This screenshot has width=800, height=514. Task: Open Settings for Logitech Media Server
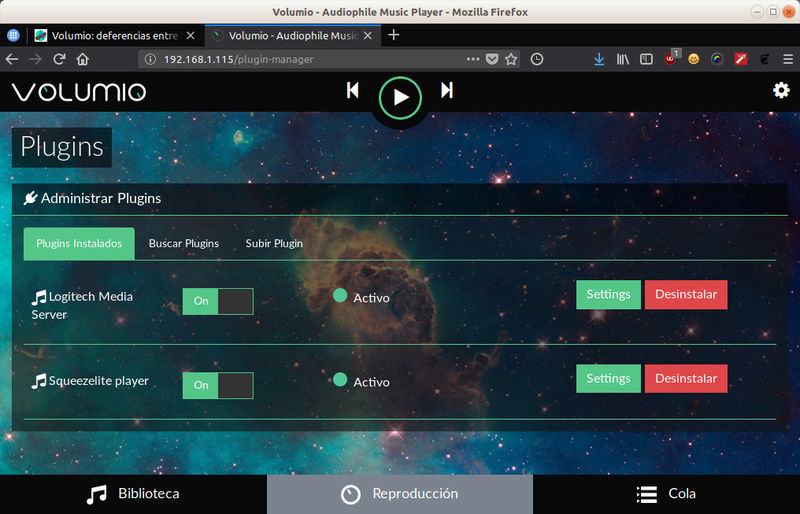[608, 295]
